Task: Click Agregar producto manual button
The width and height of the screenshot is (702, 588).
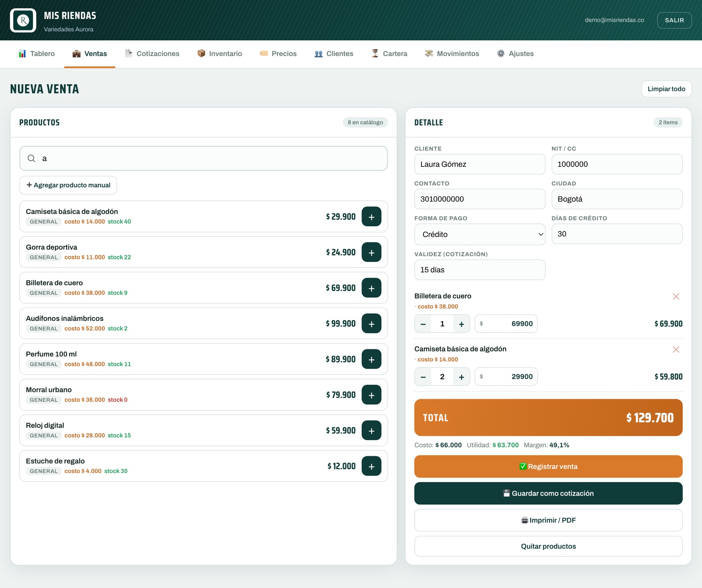Action: click(68, 185)
